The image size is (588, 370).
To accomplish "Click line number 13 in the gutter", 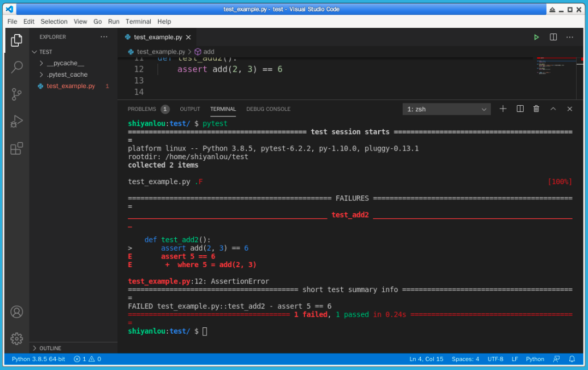I will 139,81.
